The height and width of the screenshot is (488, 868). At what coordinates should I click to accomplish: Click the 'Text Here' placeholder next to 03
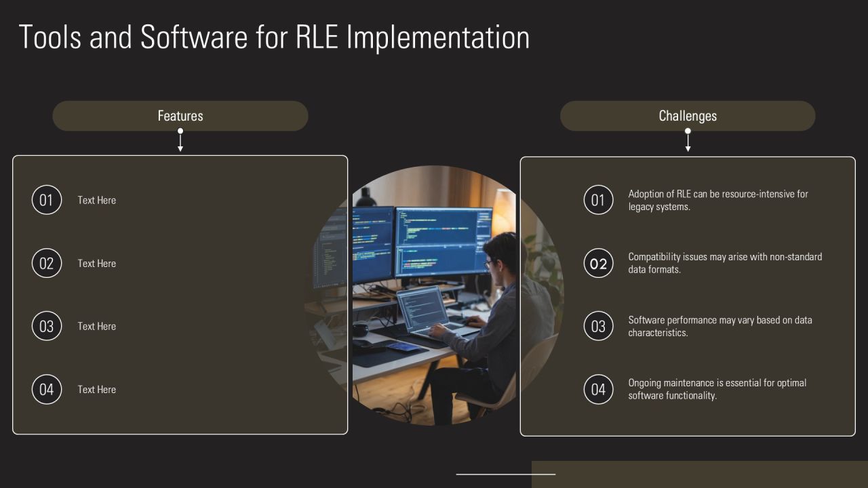97,326
